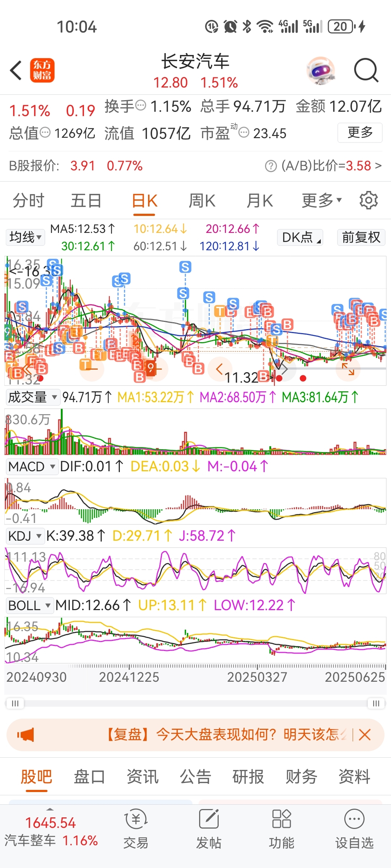Open 公告 tab

[195, 777]
